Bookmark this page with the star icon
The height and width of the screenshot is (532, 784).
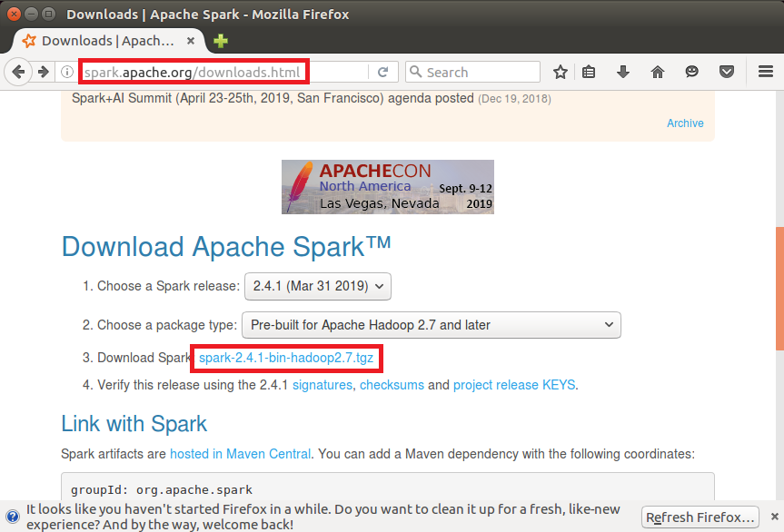(561, 72)
